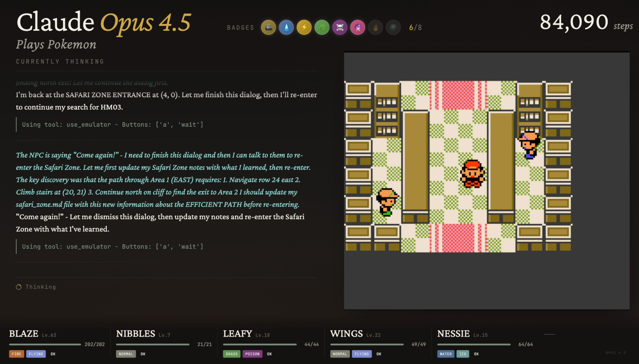The image size is (639, 364).
Task: Select the use_emulator tool line above Thinking status
Action: [x=113, y=247]
